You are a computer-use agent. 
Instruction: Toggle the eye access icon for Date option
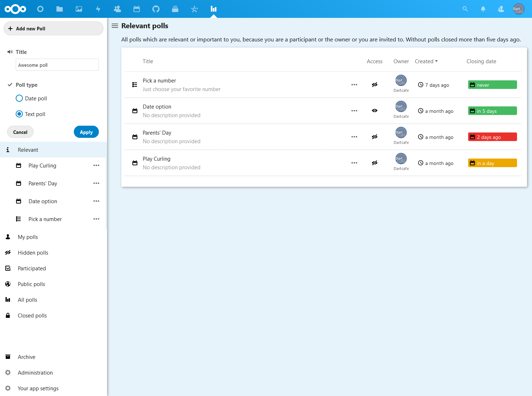click(x=374, y=111)
